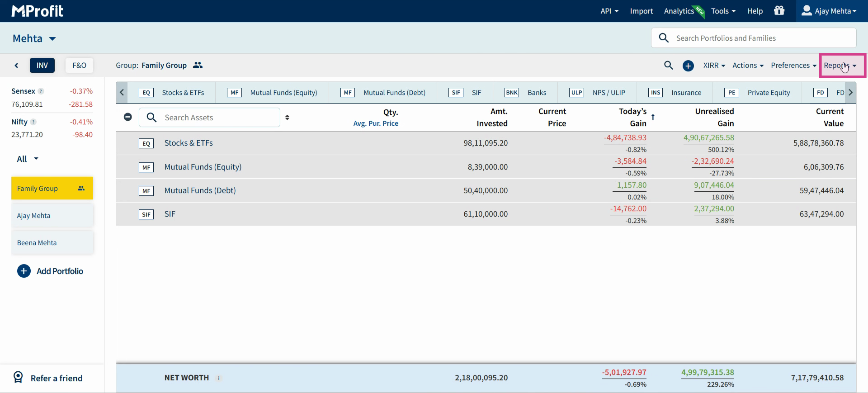Click the Refer a friend badge icon

[18, 377]
